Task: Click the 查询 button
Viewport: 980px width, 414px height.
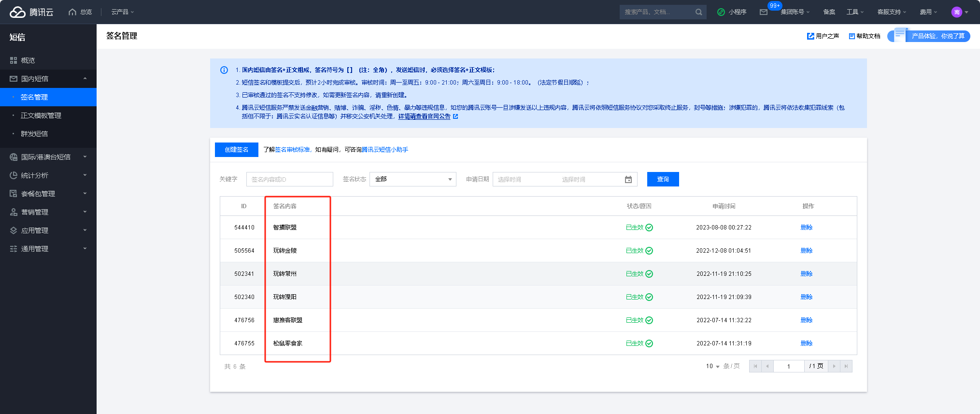Action: point(663,179)
